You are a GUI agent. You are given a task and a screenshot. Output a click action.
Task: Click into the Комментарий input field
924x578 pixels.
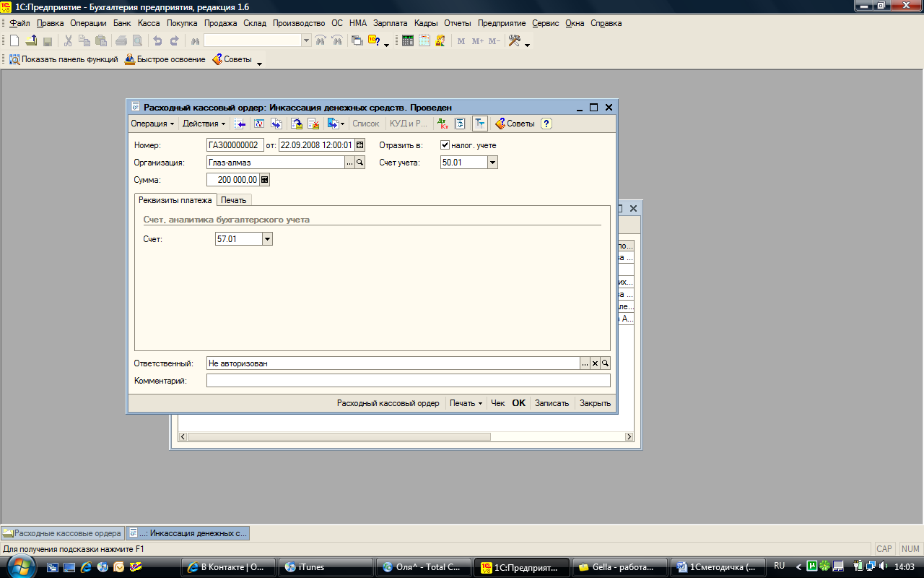pos(409,381)
